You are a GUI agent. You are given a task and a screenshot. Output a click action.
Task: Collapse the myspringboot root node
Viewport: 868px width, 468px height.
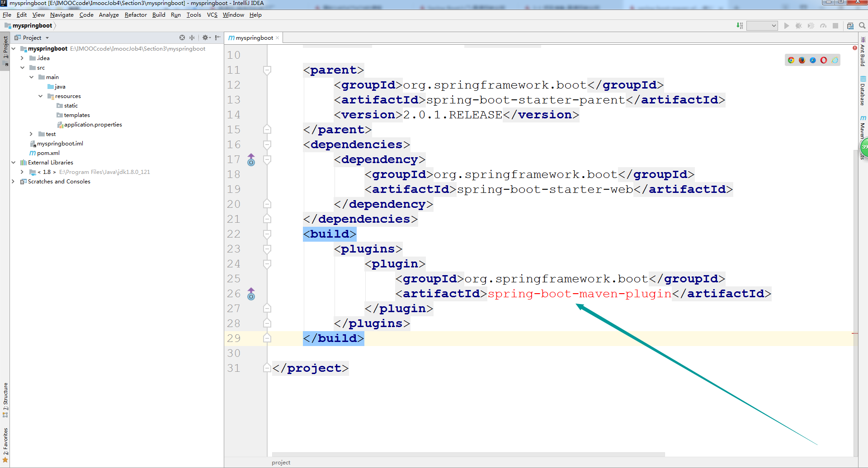tap(13, 48)
